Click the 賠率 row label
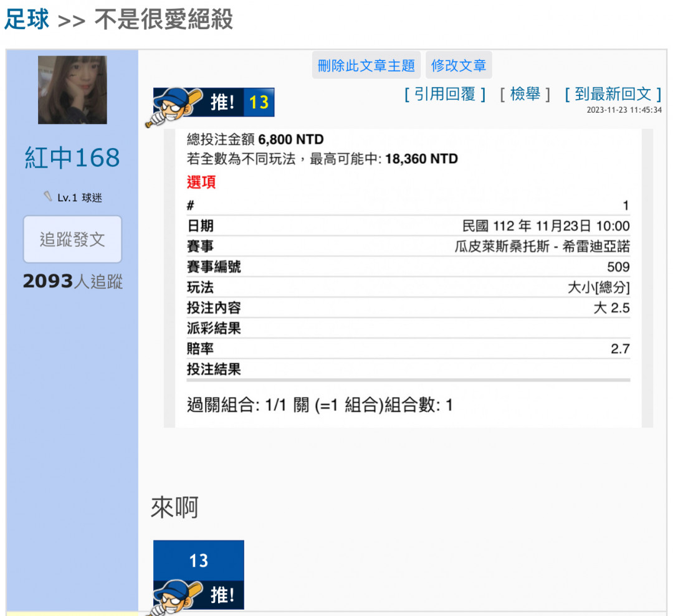 [200, 349]
